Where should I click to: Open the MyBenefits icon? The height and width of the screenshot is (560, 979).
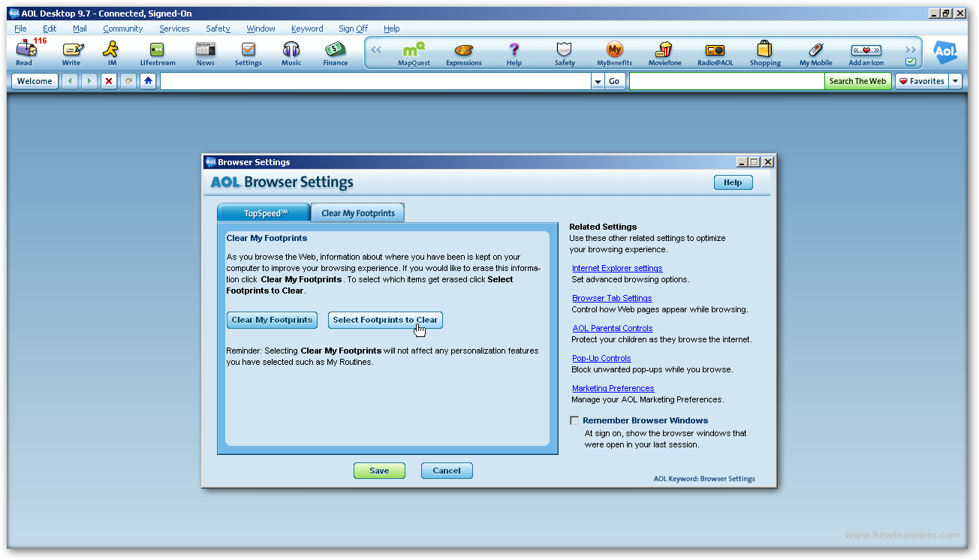coord(615,53)
